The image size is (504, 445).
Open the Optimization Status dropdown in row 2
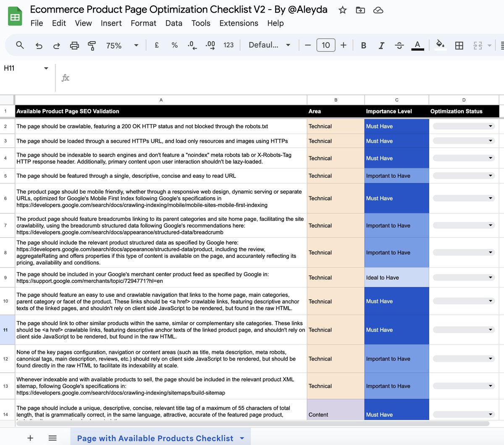491,126
